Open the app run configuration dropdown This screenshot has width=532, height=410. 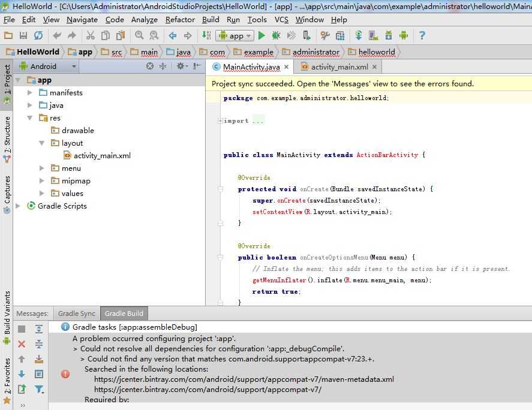point(235,35)
